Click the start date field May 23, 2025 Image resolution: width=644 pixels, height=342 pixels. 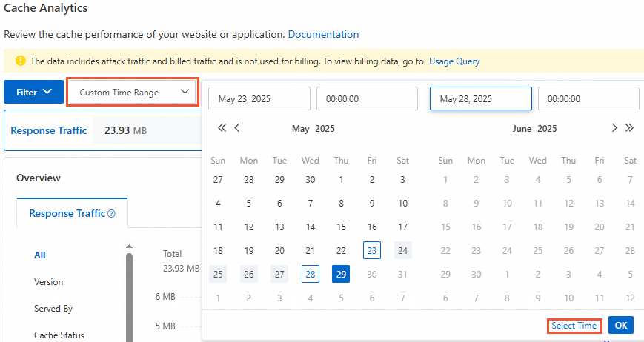point(259,98)
